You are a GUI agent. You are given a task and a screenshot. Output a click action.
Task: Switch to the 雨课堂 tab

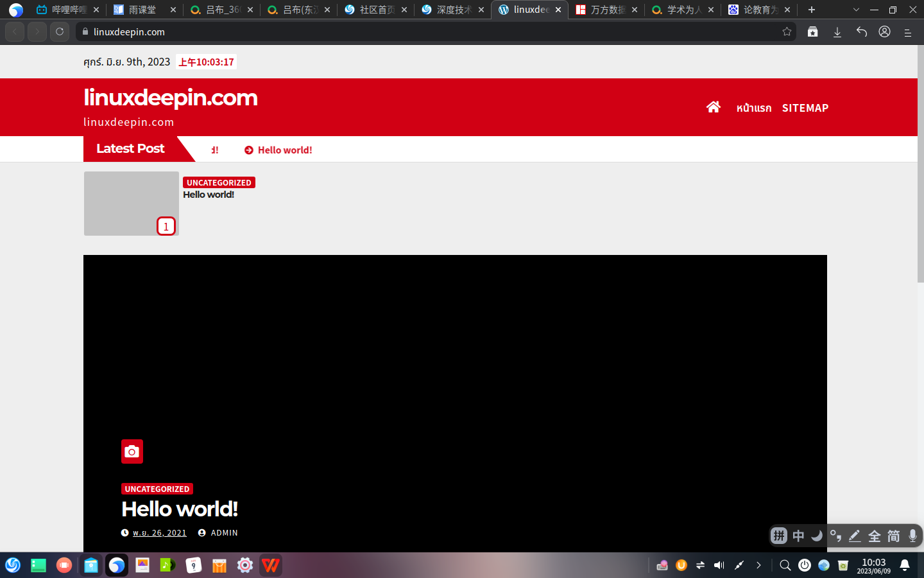(x=145, y=10)
